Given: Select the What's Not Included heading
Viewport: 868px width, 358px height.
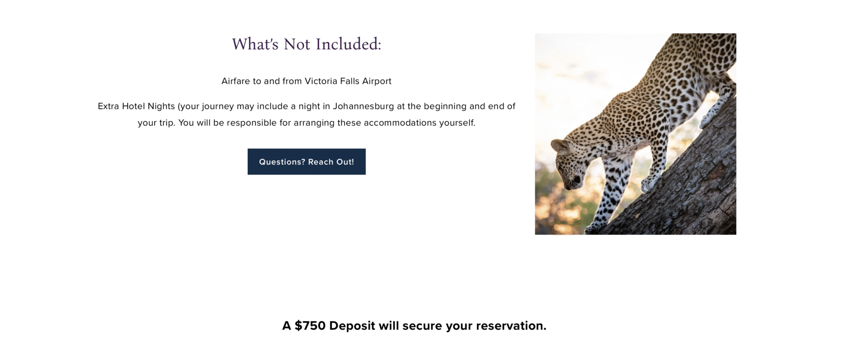Looking at the screenshot, I should point(307,44).
